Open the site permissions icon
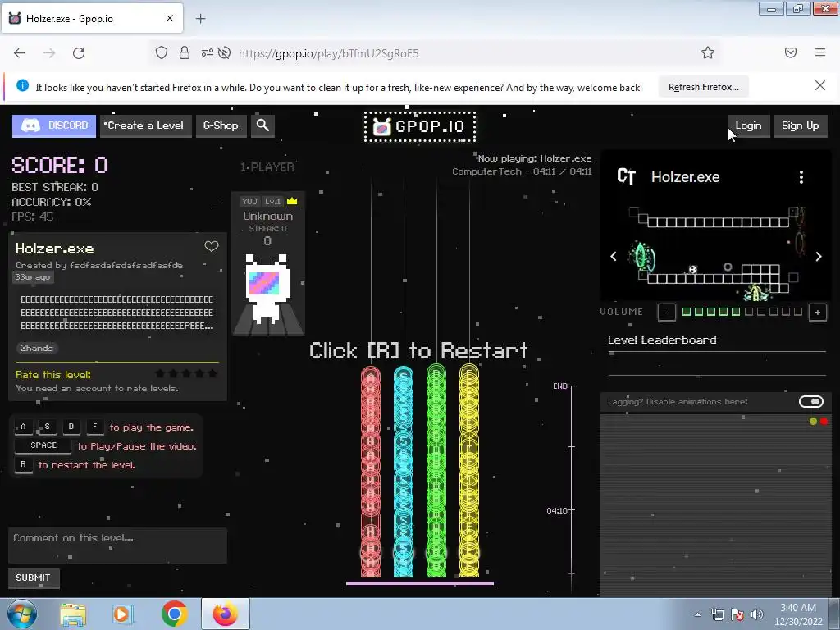This screenshot has height=630, width=840. click(x=208, y=53)
